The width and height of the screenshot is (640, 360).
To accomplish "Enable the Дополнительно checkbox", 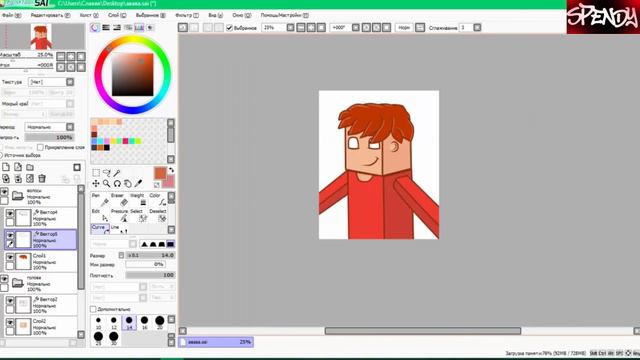I will click(93, 309).
